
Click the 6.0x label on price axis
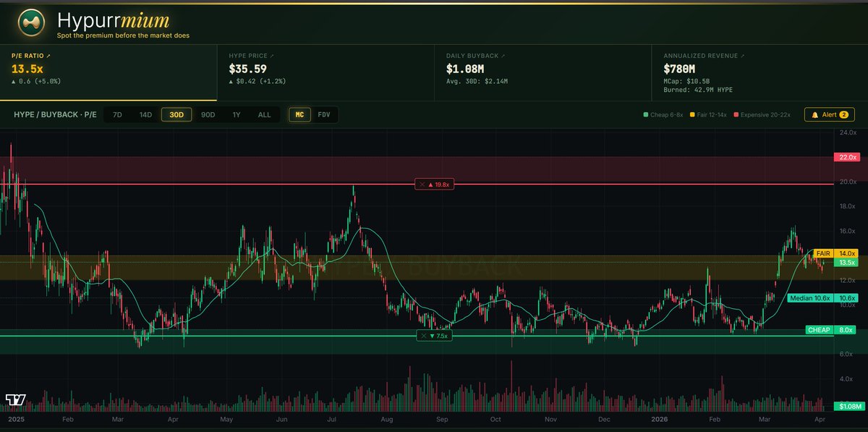tap(848, 355)
